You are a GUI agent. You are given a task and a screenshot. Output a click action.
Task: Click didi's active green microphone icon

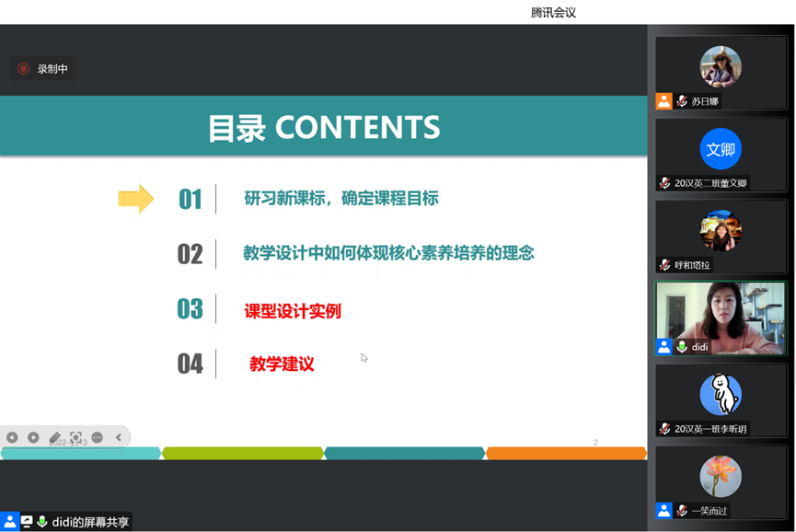(x=682, y=347)
